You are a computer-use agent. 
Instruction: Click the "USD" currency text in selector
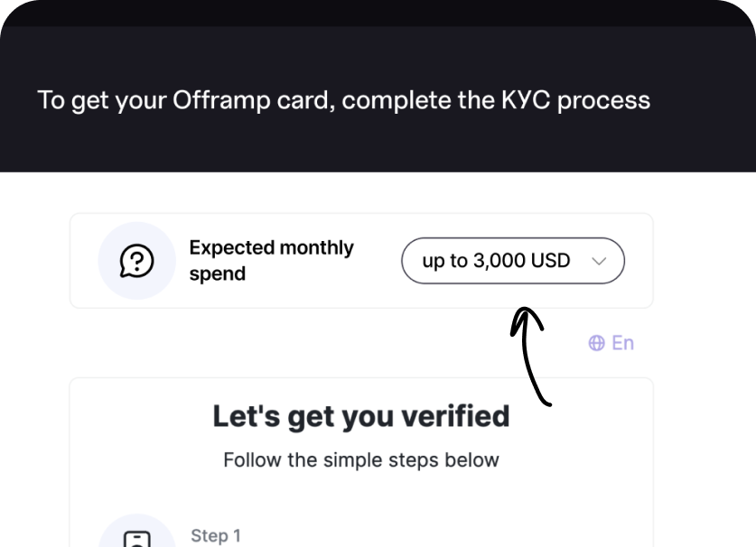tap(550, 261)
